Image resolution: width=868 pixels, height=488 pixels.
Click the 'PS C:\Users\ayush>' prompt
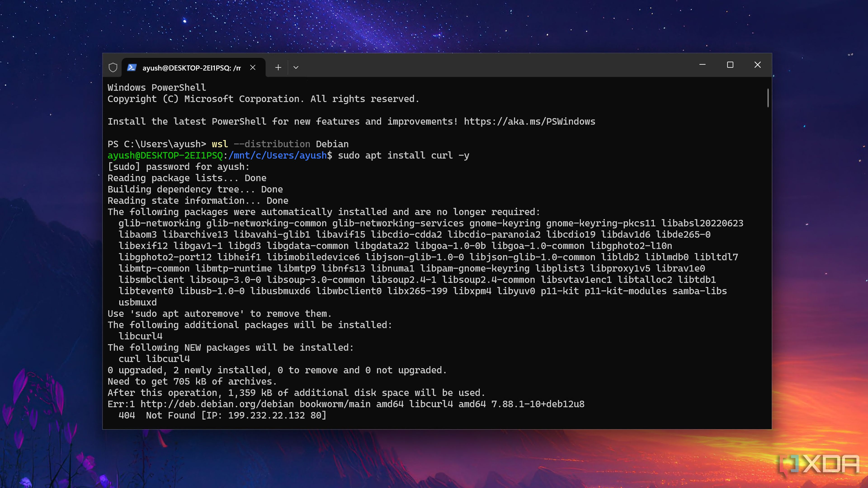point(157,144)
